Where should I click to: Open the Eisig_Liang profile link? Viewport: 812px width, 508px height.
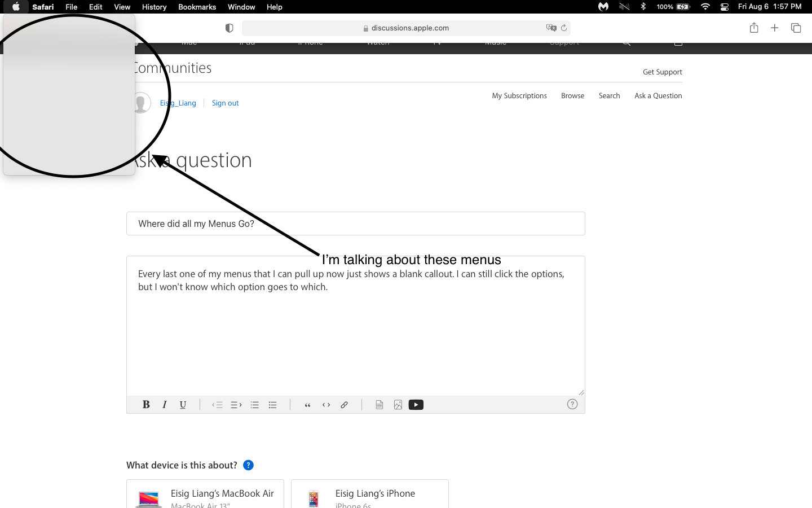(x=178, y=103)
